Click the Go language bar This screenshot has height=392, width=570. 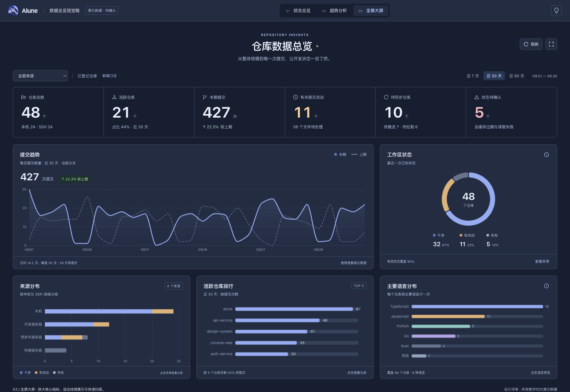(434, 336)
